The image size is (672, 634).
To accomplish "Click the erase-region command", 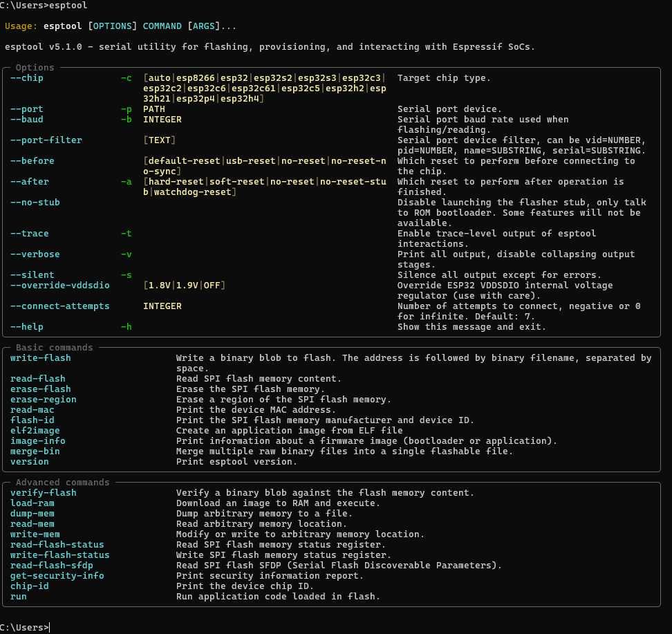I will click(x=44, y=400).
